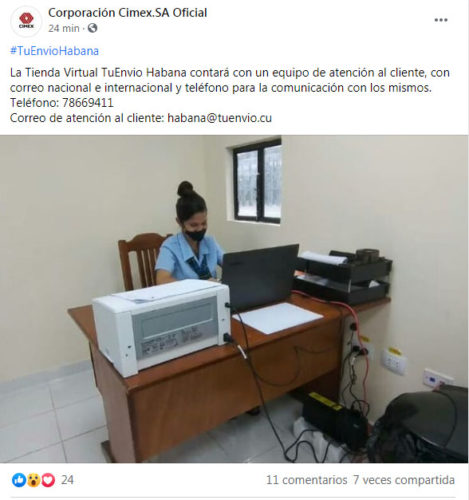Click the Wow face reaction icon
The image size is (469, 500).
[33, 480]
